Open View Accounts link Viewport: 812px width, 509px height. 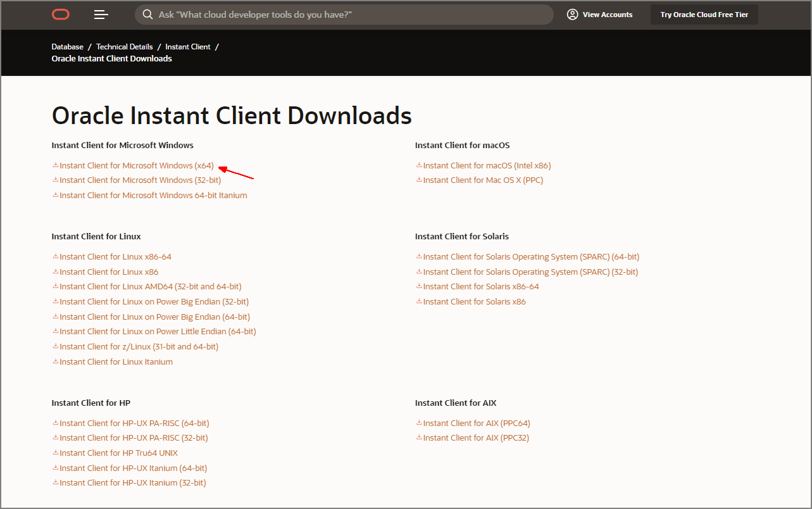coord(608,15)
